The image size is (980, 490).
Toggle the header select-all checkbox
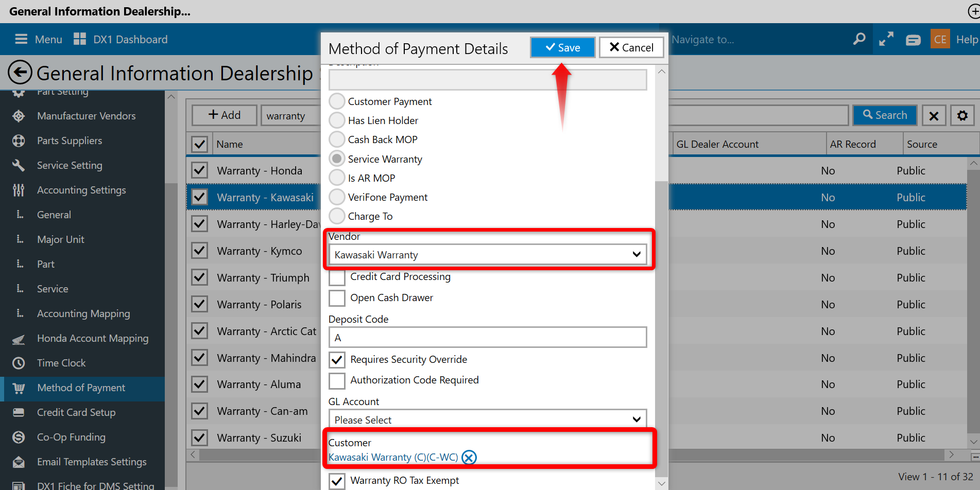click(x=199, y=144)
